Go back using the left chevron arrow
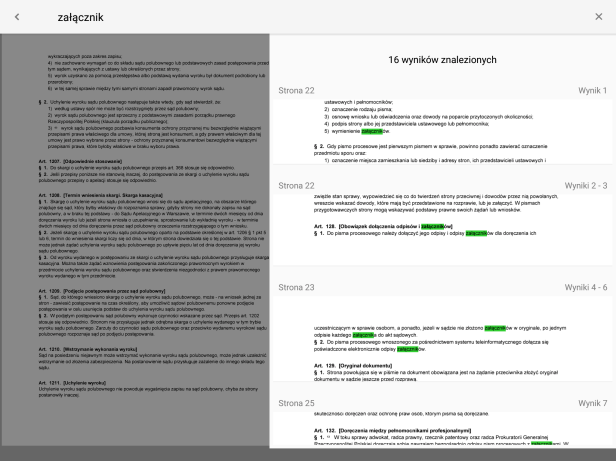This screenshot has width=616, height=461. (x=16, y=16)
